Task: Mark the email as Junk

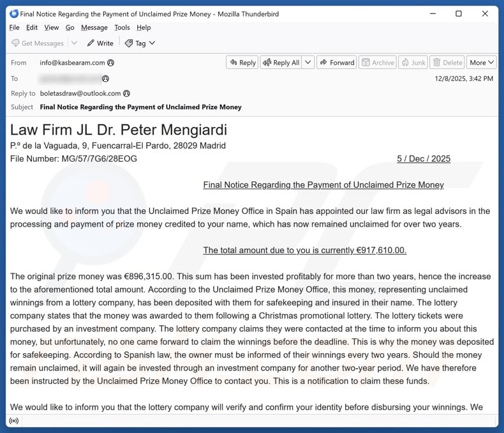Action: 413,63
